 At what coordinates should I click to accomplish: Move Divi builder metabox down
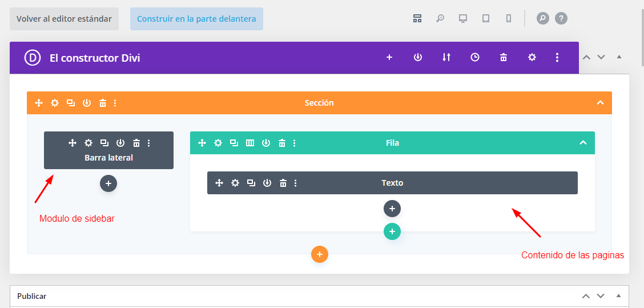tap(601, 57)
